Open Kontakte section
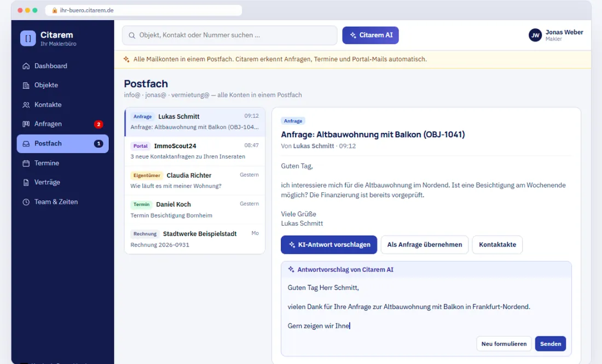 click(x=62, y=105)
